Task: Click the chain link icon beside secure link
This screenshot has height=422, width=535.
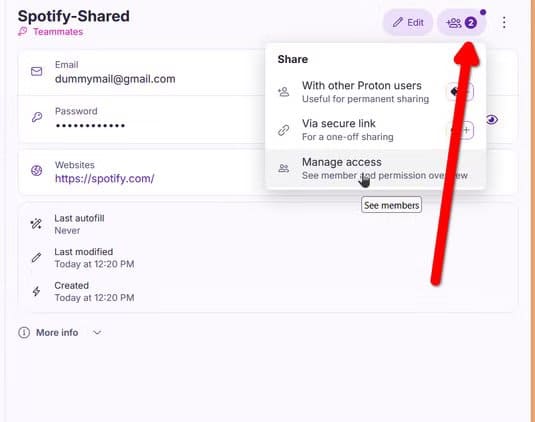Action: point(284,130)
